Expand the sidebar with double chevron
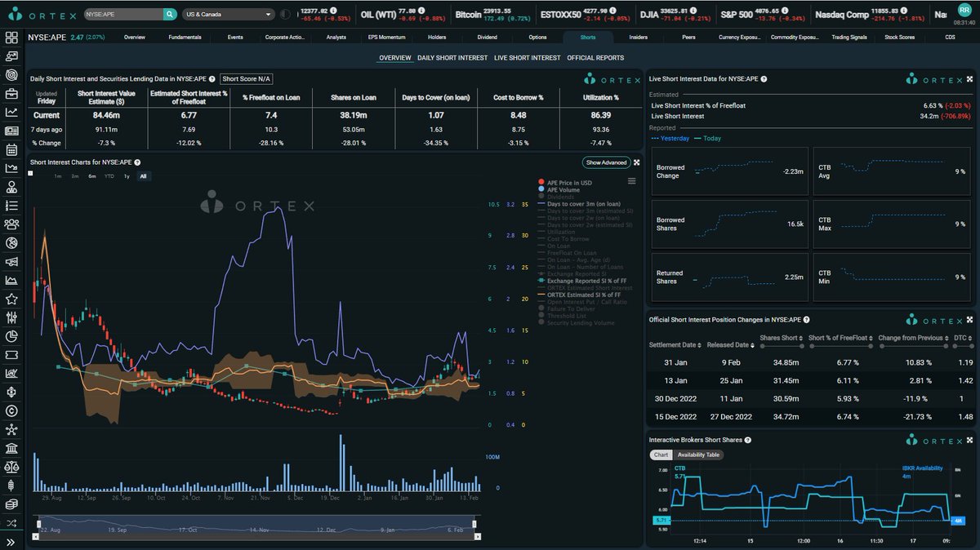This screenshot has height=550, width=980. 11,542
